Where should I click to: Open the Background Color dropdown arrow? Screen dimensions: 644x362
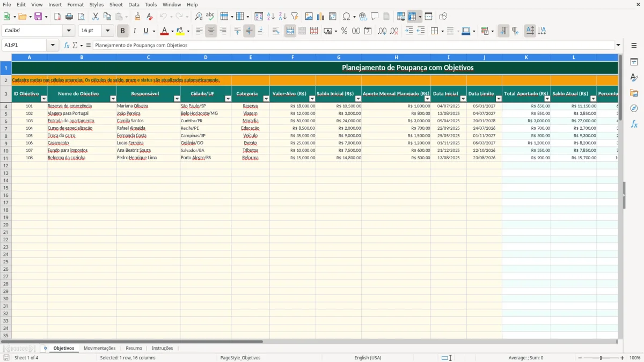[x=188, y=31]
